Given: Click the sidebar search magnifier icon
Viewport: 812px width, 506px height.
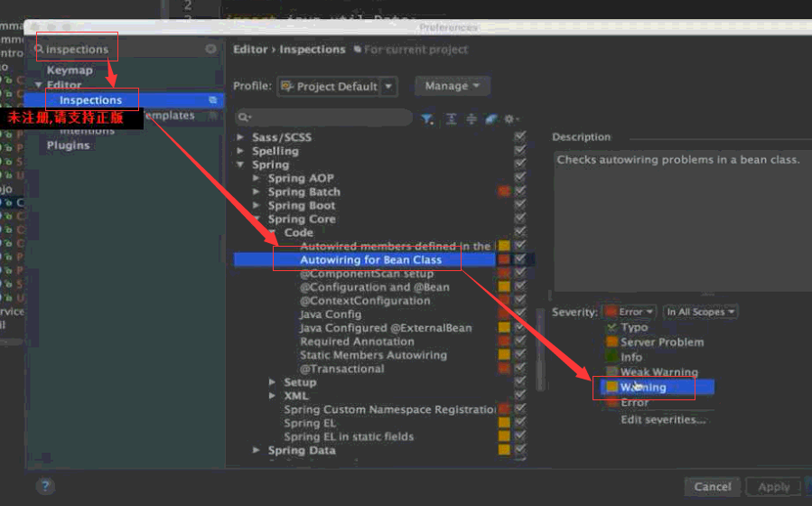Looking at the screenshot, I should coord(39,49).
